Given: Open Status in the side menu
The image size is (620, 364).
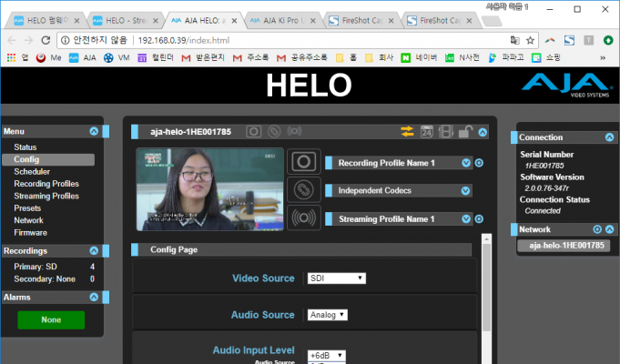Looking at the screenshot, I should tap(25, 147).
